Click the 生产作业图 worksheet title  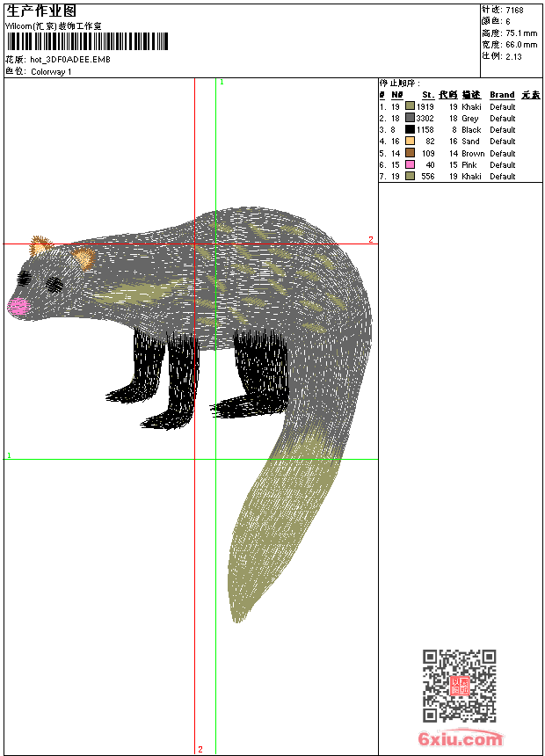41,11
